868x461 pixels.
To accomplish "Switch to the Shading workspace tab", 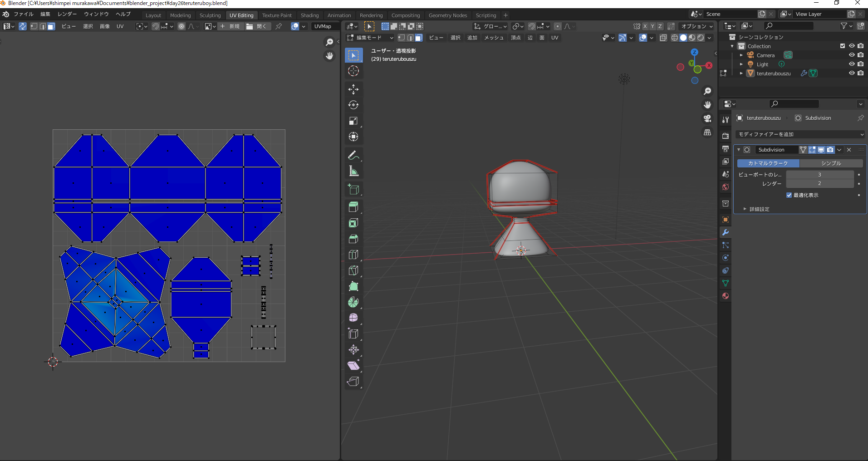I will click(x=309, y=15).
